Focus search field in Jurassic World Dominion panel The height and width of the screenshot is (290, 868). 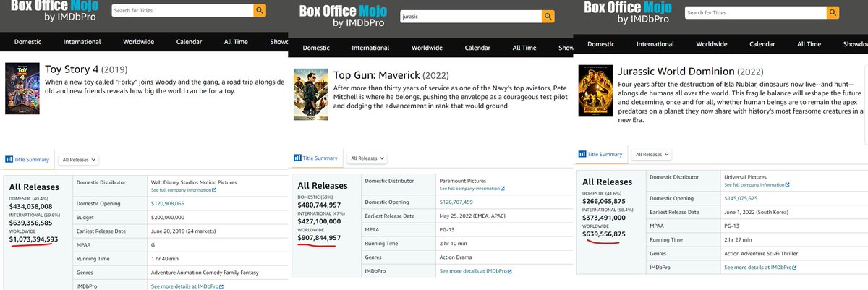click(x=756, y=12)
